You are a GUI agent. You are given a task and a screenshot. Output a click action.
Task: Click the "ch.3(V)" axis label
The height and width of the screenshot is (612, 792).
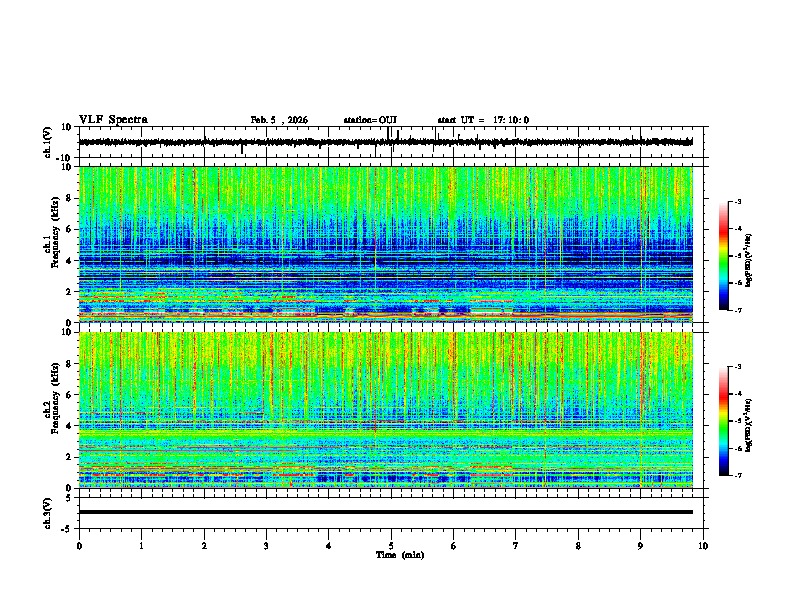(x=47, y=513)
